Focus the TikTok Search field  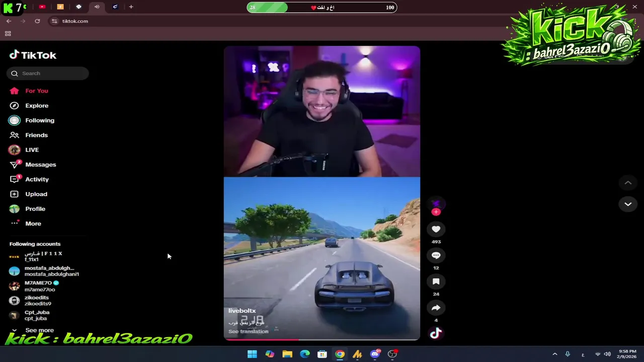click(x=48, y=73)
